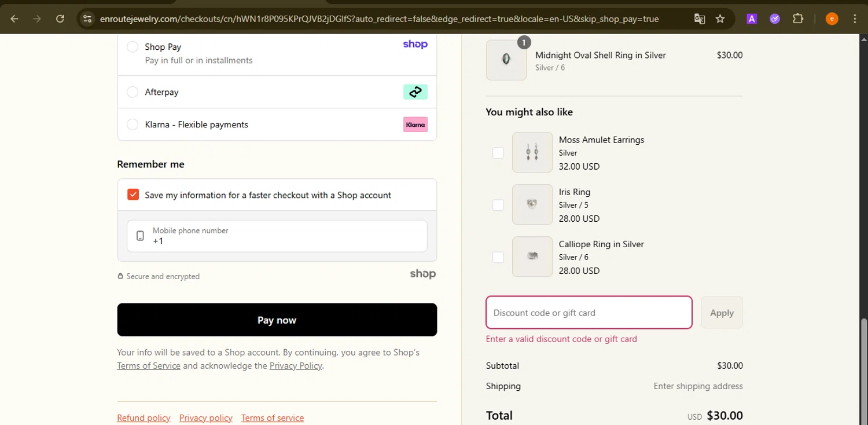868x425 pixels.
Task: Select the Shop Pay payment option
Action: pos(133,47)
